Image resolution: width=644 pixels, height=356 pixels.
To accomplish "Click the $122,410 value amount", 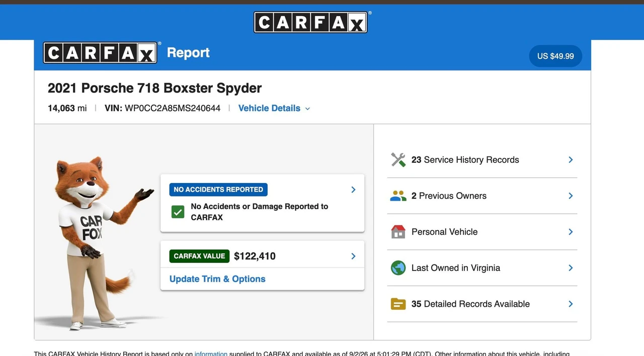I will [x=255, y=256].
